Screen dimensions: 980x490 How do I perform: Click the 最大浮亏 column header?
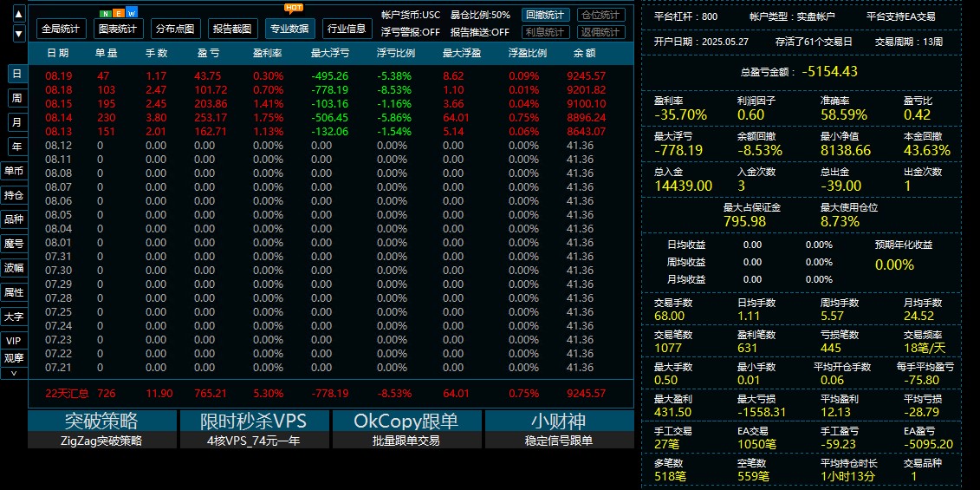tap(330, 53)
